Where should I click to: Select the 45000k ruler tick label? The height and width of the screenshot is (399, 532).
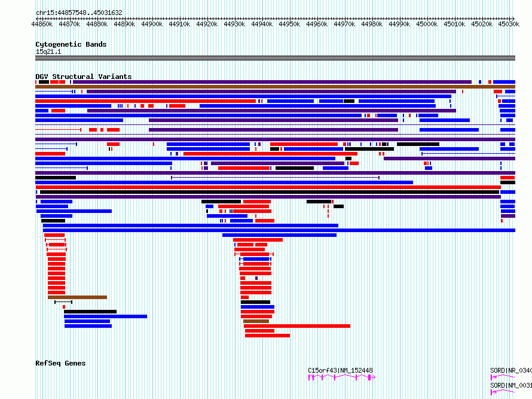pyautogui.click(x=427, y=24)
